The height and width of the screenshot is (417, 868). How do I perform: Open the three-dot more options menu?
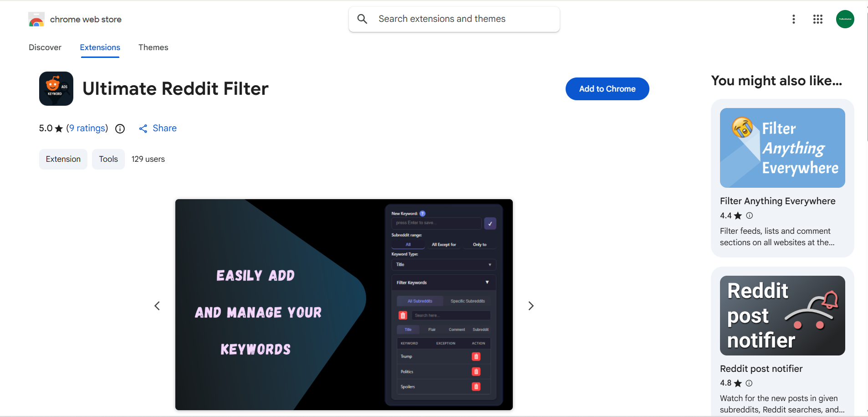pyautogui.click(x=794, y=19)
